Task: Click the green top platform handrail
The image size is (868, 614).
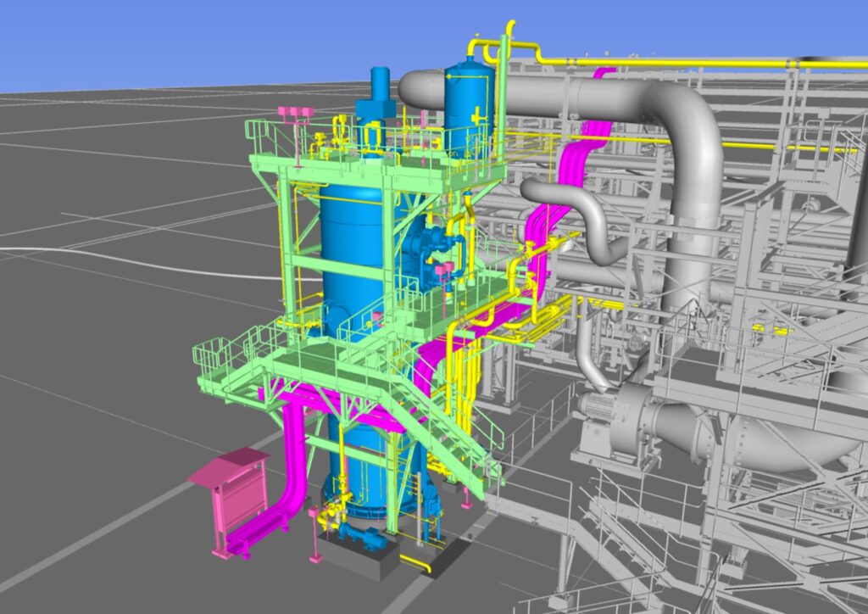Action: coord(271,136)
